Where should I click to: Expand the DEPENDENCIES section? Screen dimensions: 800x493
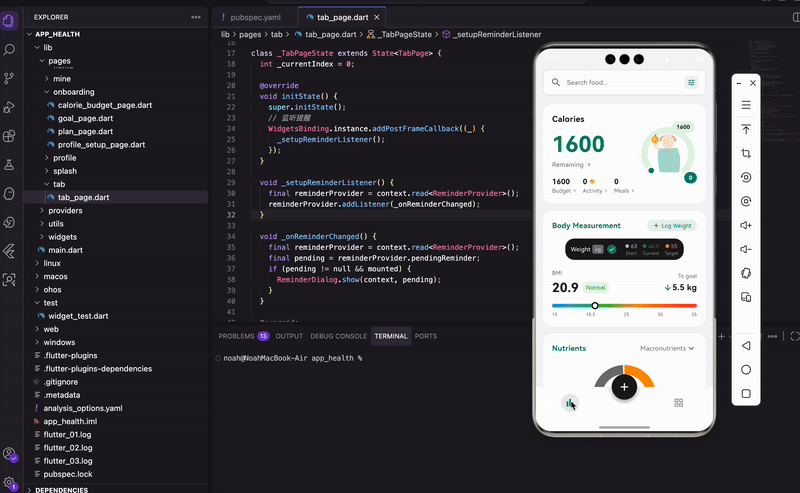(x=62, y=489)
